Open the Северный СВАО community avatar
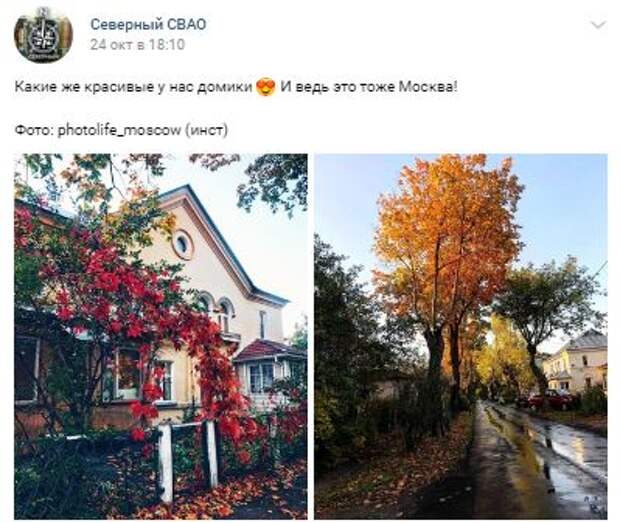This screenshot has width=620, height=523. pyautogui.click(x=43, y=34)
